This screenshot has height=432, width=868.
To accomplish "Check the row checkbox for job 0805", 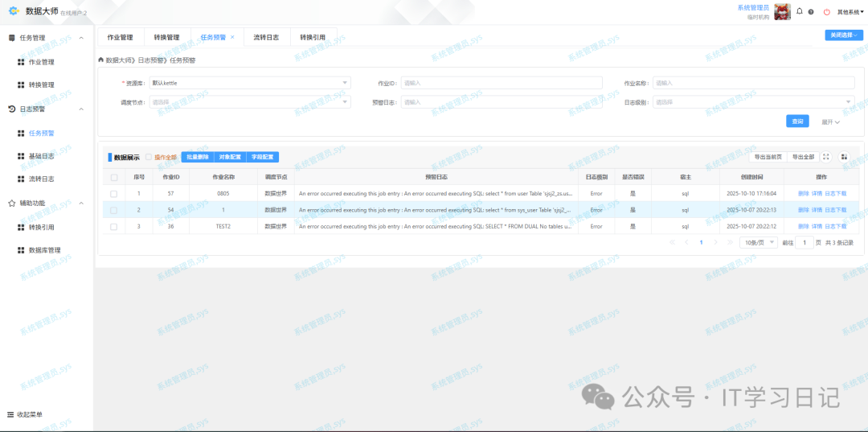I will tap(114, 194).
